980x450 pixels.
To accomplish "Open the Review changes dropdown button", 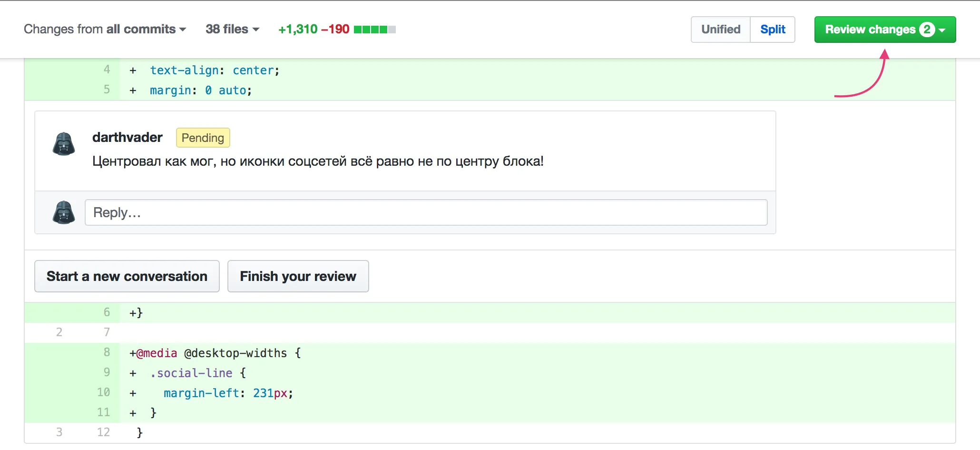I will 884,30.
